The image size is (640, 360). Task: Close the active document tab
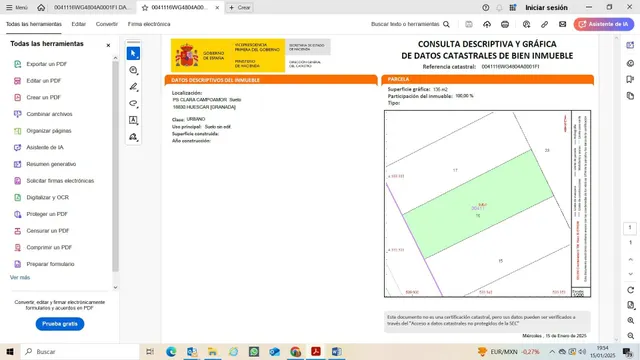click(x=217, y=7)
